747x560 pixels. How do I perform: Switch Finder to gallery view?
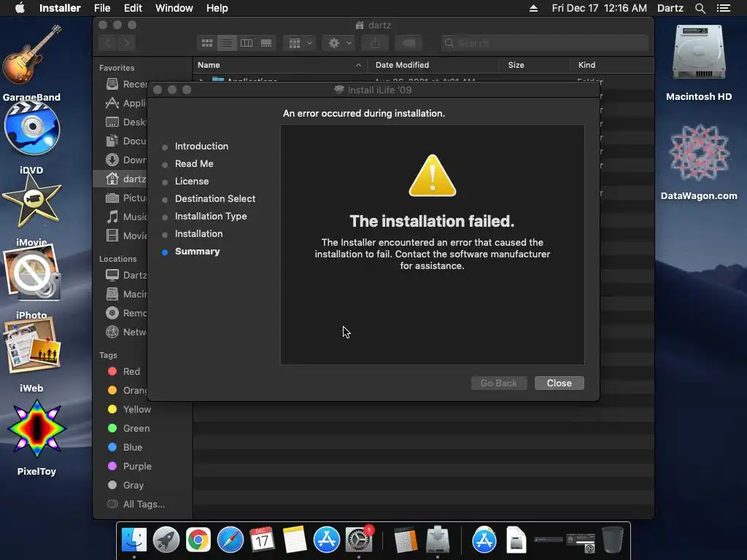(x=266, y=43)
